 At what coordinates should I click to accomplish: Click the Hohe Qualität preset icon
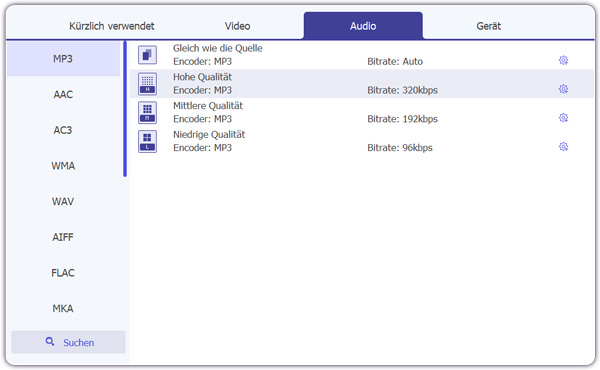point(147,84)
